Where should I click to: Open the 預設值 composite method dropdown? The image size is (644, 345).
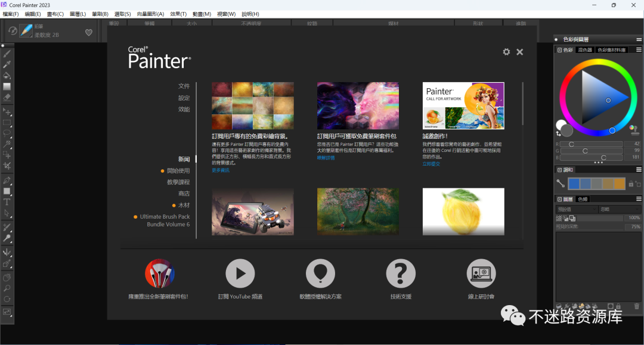click(x=577, y=209)
